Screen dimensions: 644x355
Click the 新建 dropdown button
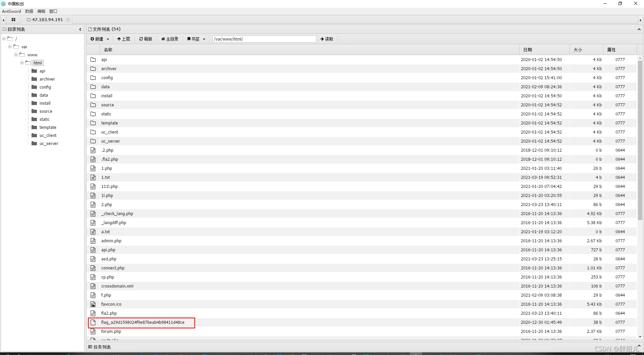100,39
